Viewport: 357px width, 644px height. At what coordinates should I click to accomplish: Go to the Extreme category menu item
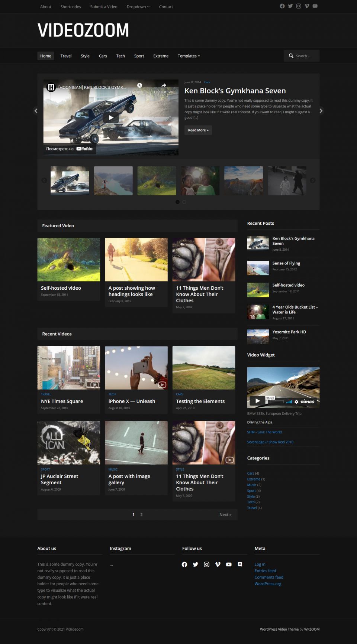[161, 56]
